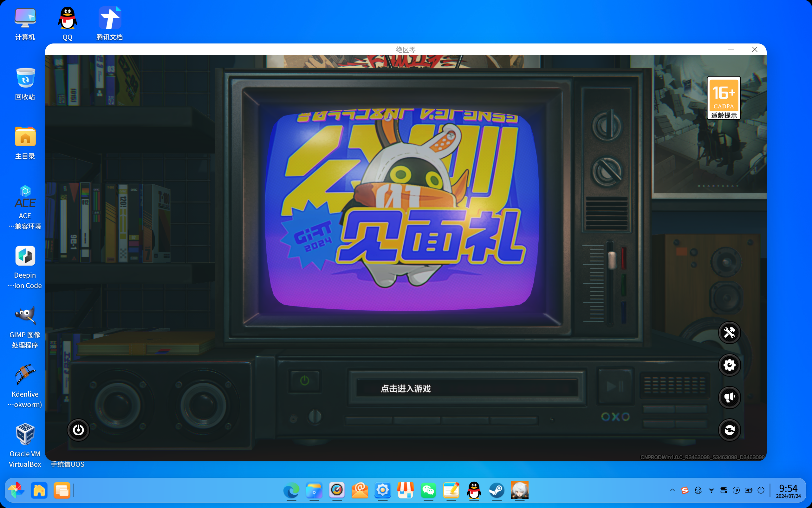The image size is (812, 508).
Task: Click the switch account refresh icon
Action: 729,430
